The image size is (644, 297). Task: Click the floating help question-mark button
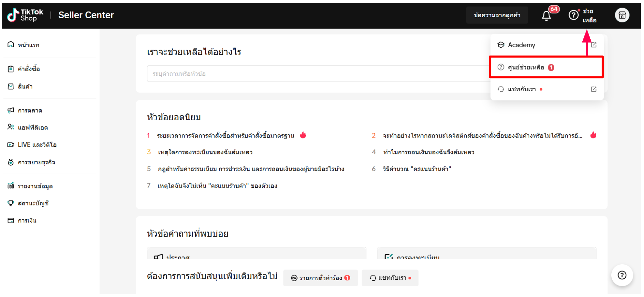tap(622, 275)
